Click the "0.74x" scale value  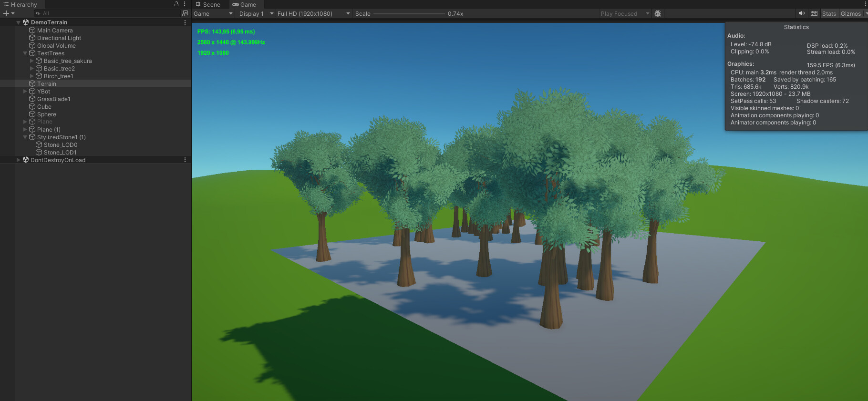point(455,14)
